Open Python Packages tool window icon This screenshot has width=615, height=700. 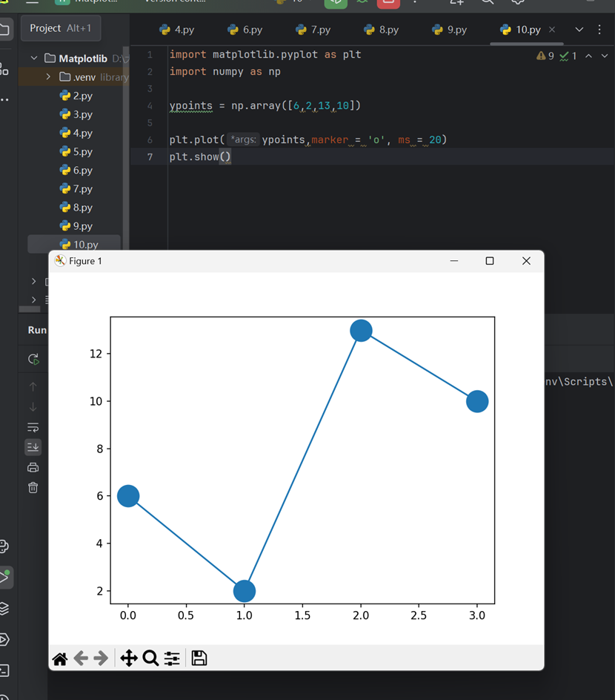click(4, 546)
